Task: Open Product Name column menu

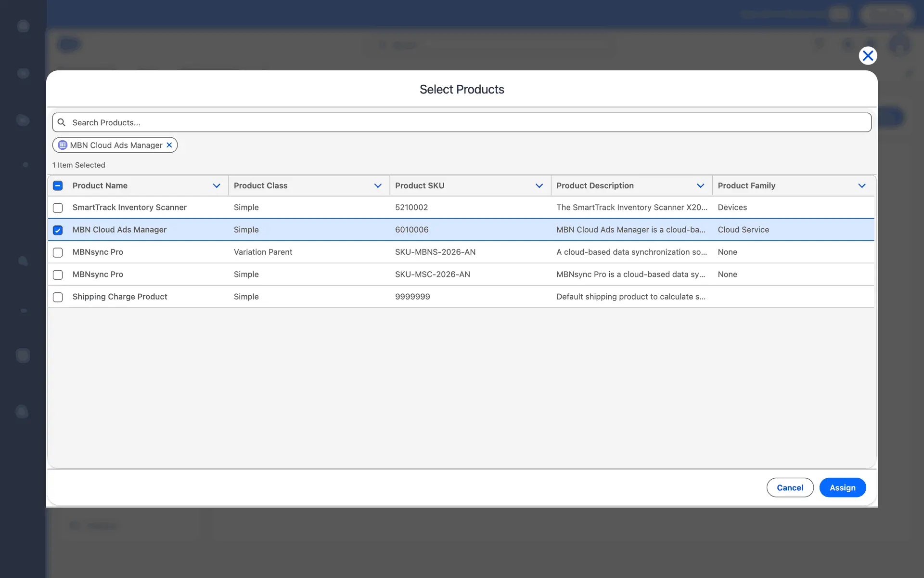Action: pos(217,186)
